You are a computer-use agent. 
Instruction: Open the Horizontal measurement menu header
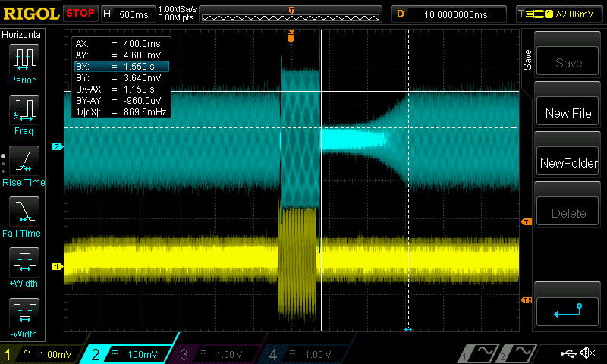(x=23, y=34)
